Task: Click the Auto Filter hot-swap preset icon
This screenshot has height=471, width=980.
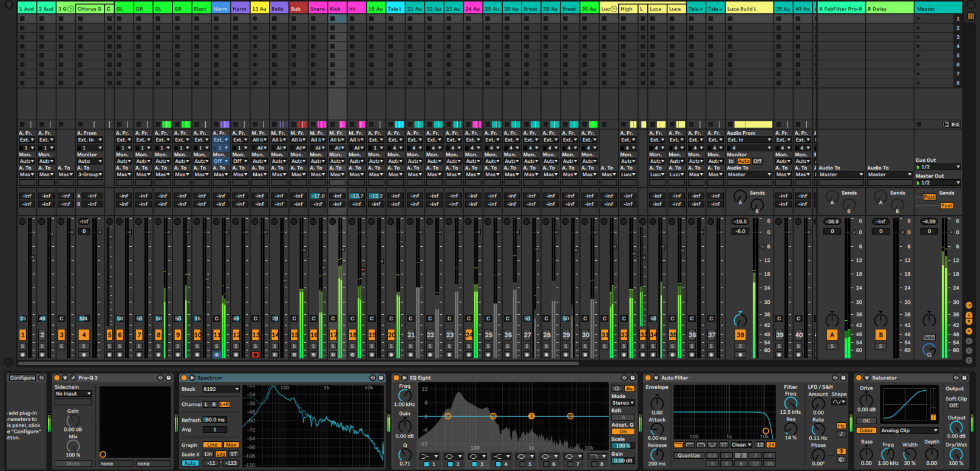Action: 835,378
